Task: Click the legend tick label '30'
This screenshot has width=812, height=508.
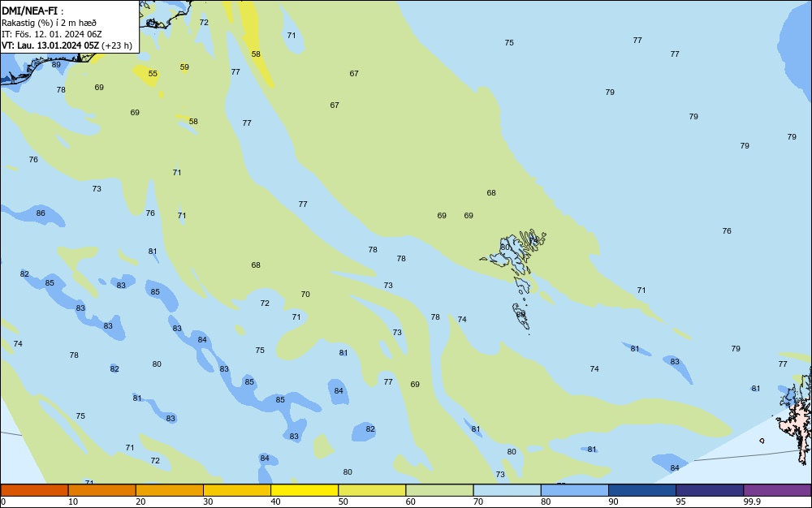Action: (208, 502)
